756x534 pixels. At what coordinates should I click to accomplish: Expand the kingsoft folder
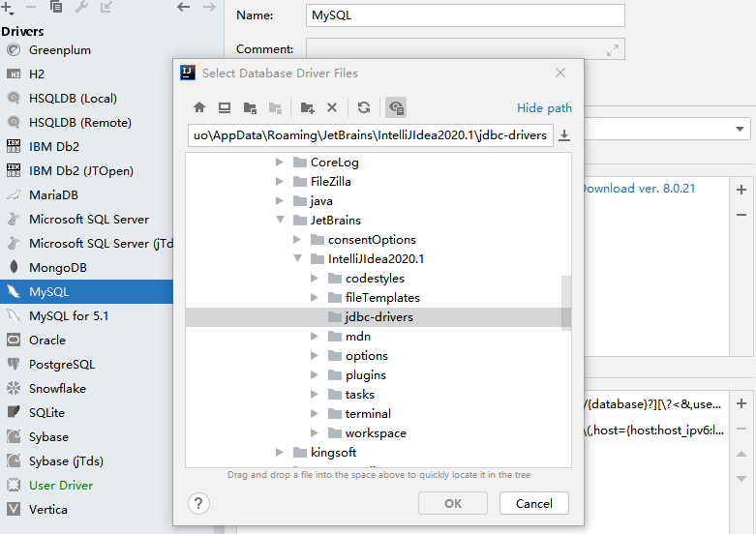point(279,452)
